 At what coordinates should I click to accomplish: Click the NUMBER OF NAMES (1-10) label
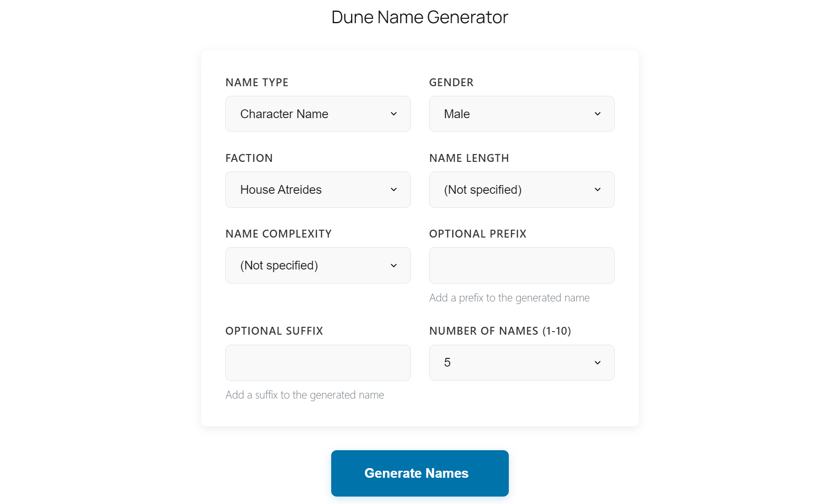click(x=500, y=331)
